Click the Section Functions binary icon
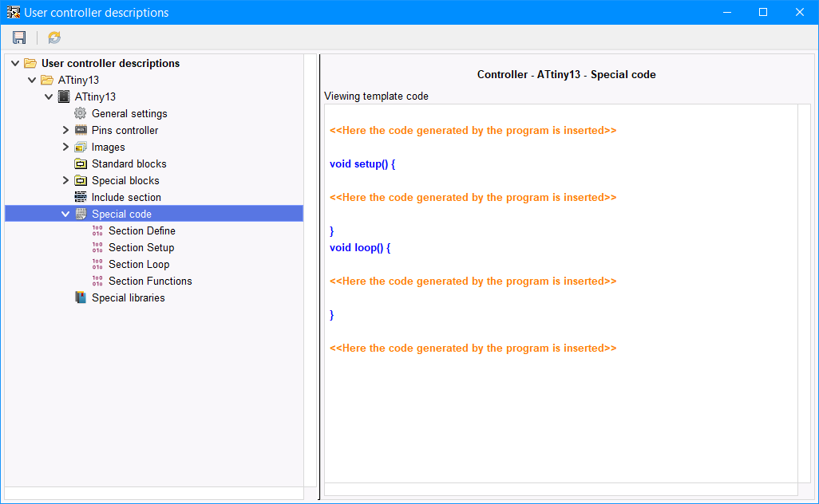Image resolution: width=819 pixels, height=504 pixels. [x=97, y=281]
